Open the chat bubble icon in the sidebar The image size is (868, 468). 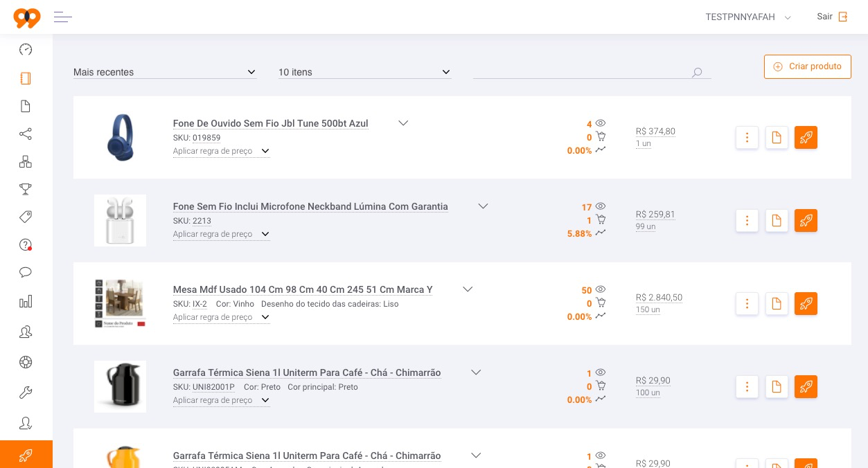[x=26, y=272]
